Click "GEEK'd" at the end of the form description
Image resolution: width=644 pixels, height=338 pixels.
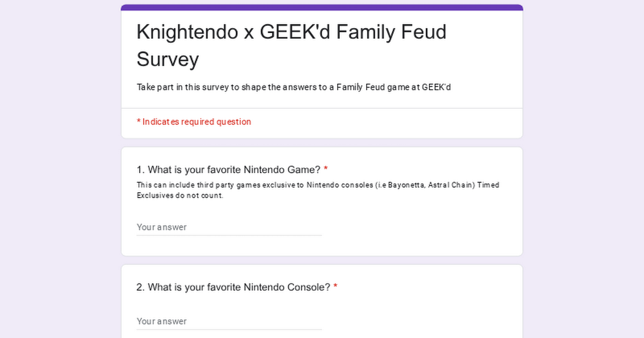coord(436,87)
